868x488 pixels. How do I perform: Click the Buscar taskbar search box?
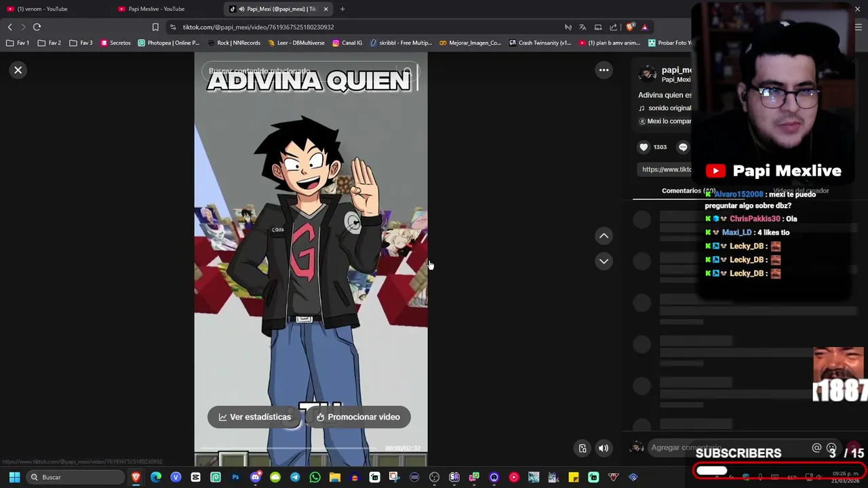(75, 477)
